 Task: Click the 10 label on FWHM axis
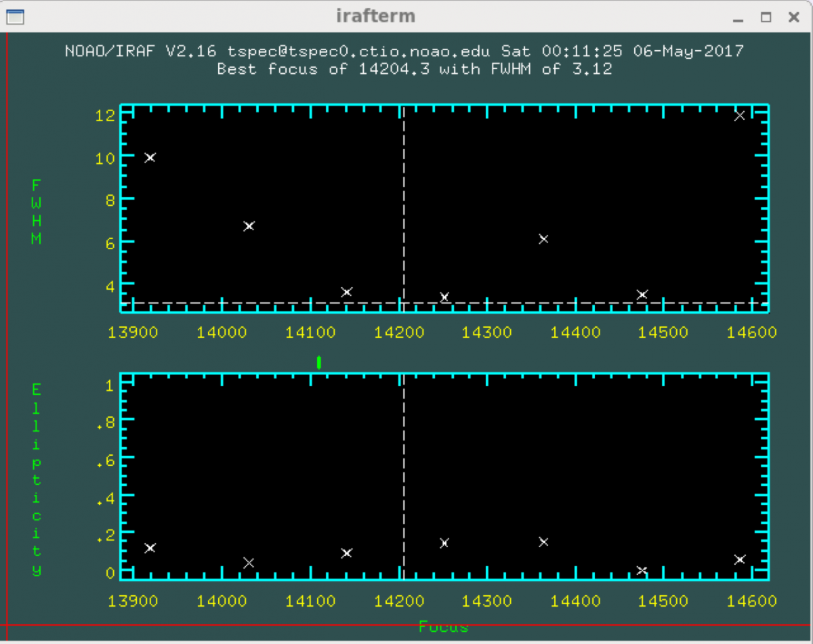104,157
